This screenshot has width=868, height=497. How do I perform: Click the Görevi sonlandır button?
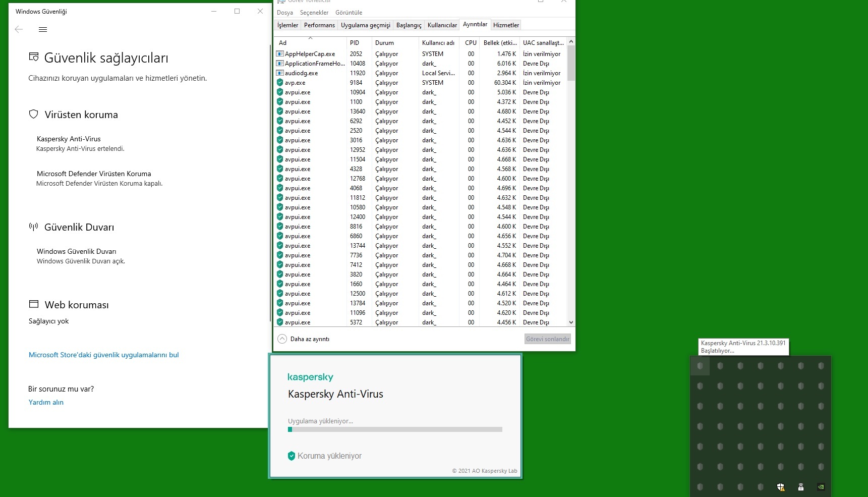548,339
